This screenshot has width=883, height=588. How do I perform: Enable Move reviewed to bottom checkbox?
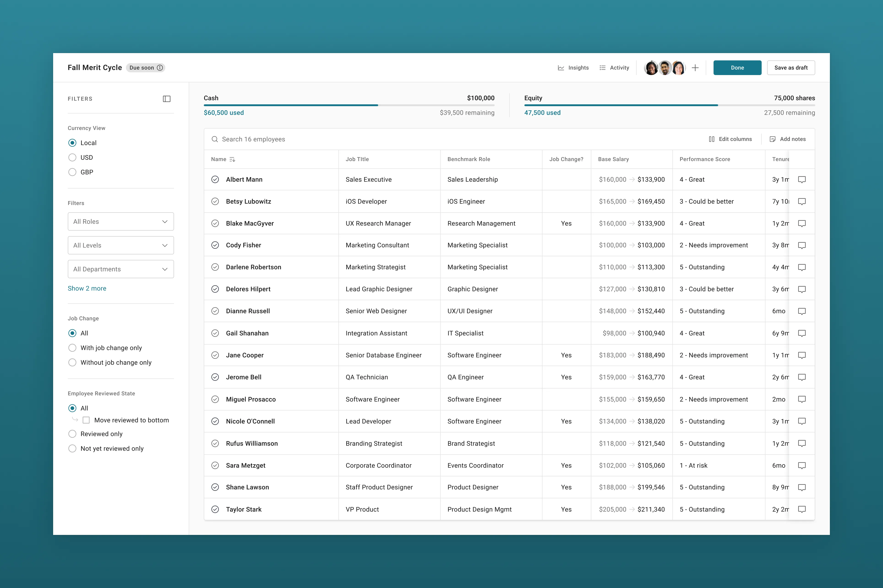pyautogui.click(x=86, y=420)
